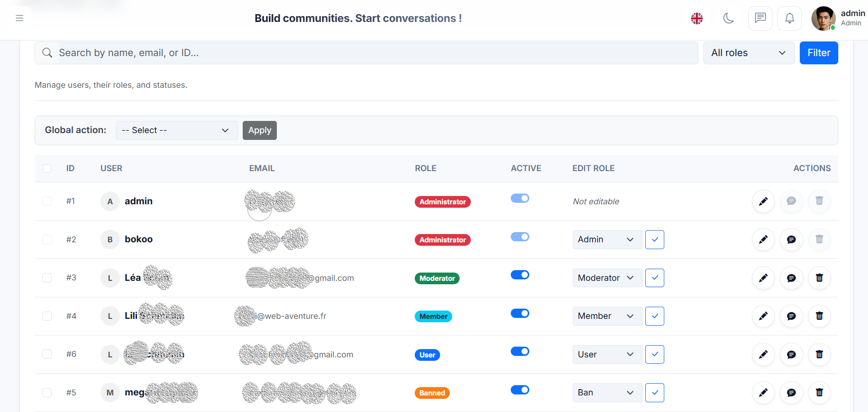Message user bokoo via chat icon
This screenshot has width=868, height=412.
coord(791,239)
